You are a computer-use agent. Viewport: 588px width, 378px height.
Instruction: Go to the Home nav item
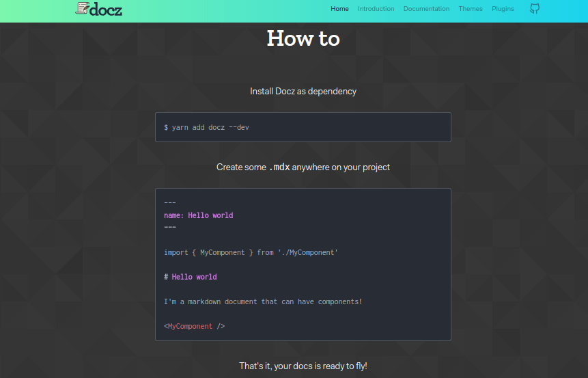(x=339, y=9)
